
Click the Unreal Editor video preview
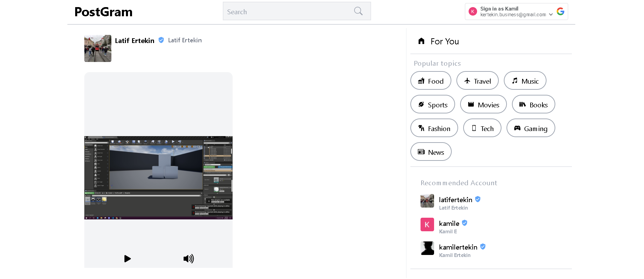pyautogui.click(x=158, y=178)
